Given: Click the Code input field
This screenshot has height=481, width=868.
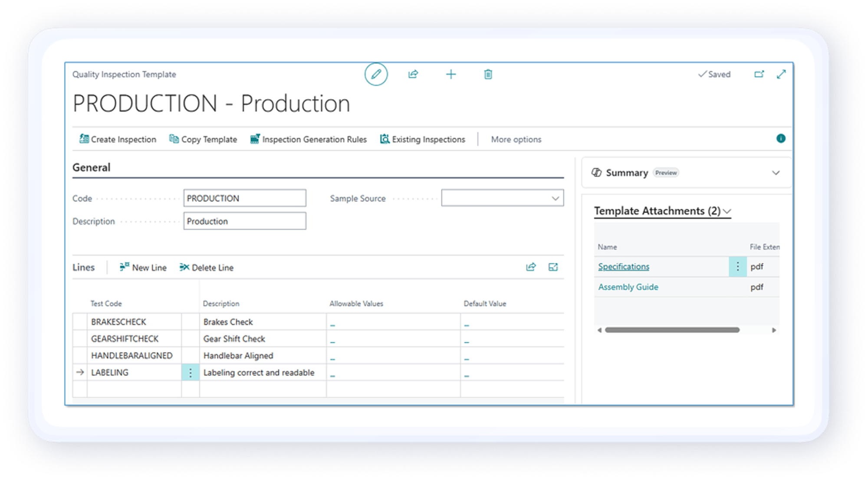Looking at the screenshot, I should [x=245, y=198].
